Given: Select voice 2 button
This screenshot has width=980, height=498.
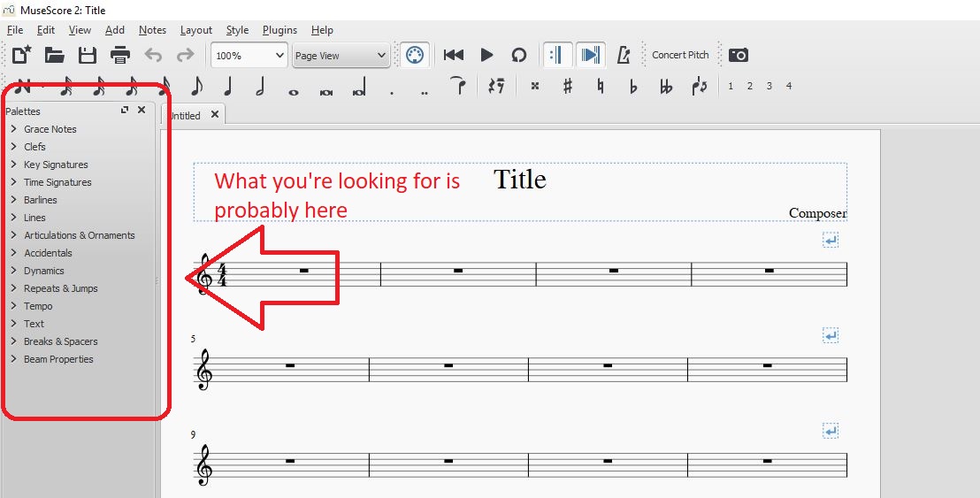Looking at the screenshot, I should point(749,86).
